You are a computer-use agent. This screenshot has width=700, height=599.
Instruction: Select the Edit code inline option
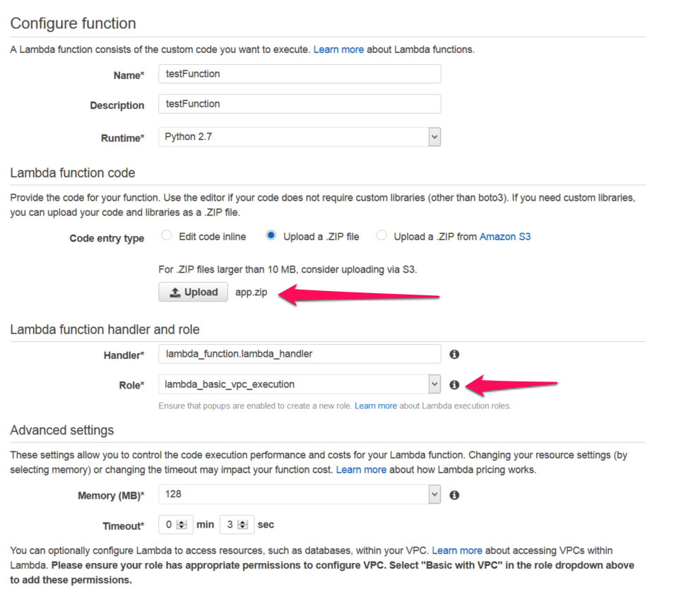167,236
